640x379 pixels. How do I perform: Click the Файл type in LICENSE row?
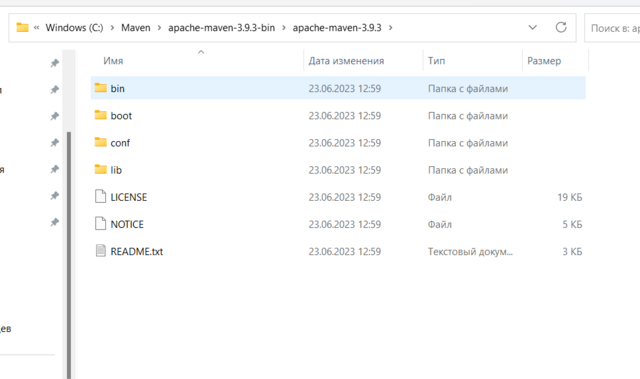click(440, 197)
